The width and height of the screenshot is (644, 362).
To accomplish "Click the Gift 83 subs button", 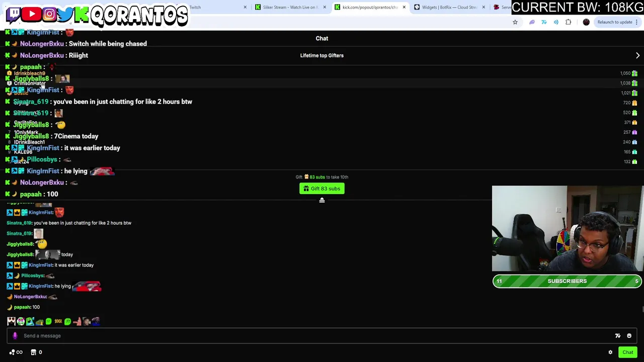I will click(x=322, y=189).
